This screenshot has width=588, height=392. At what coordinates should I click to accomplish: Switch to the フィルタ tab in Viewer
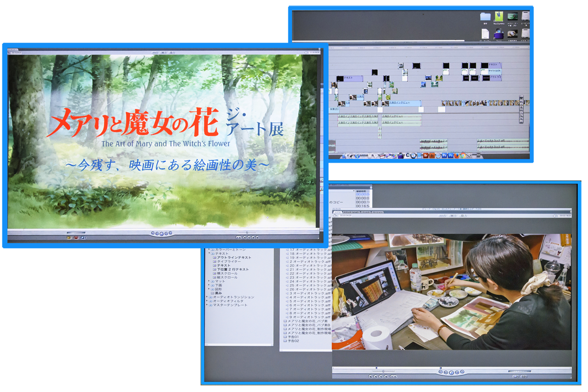365,212
